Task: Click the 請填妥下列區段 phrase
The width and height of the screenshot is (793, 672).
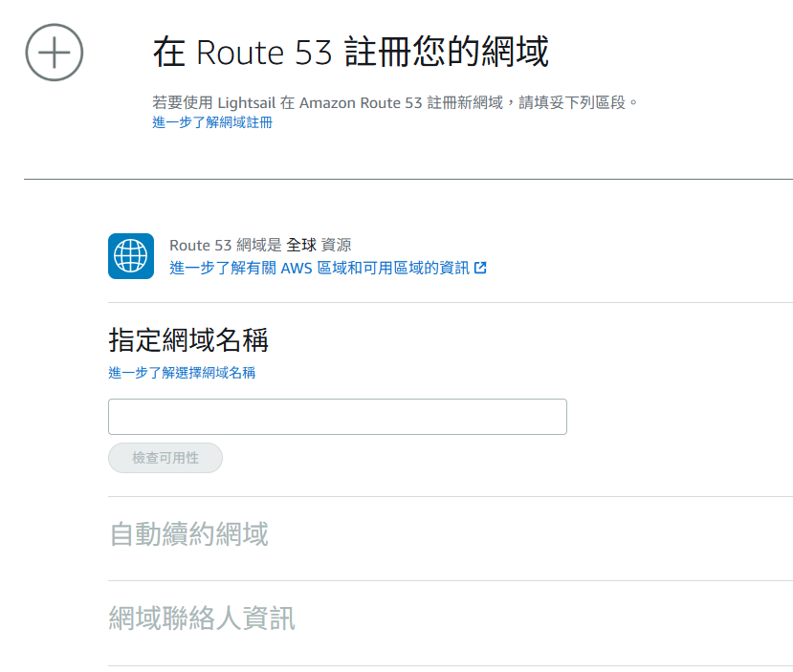Action: pyautogui.click(x=572, y=102)
